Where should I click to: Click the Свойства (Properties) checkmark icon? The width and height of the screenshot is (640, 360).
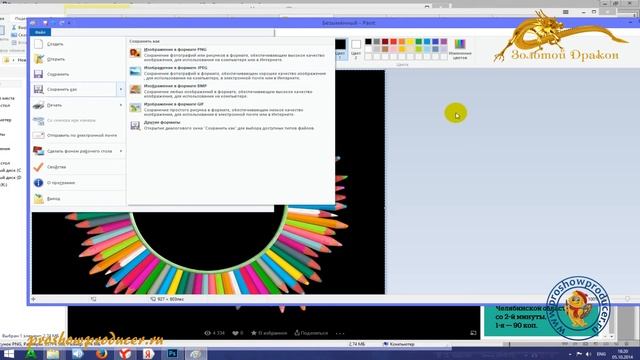(x=38, y=167)
